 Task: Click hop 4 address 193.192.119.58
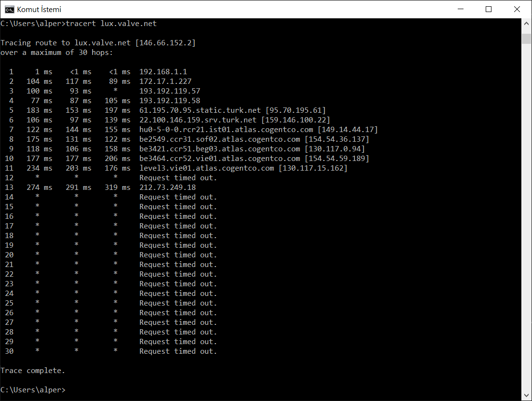tap(170, 101)
